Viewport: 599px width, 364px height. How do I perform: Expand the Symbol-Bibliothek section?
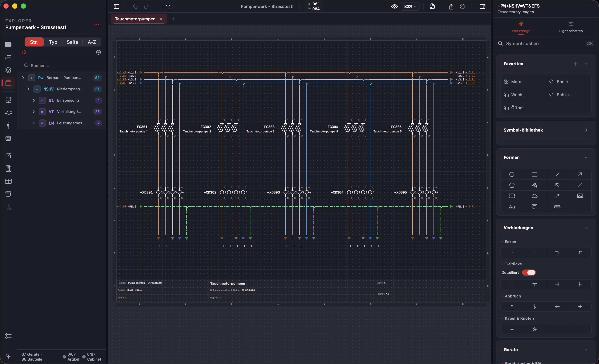tap(586, 130)
